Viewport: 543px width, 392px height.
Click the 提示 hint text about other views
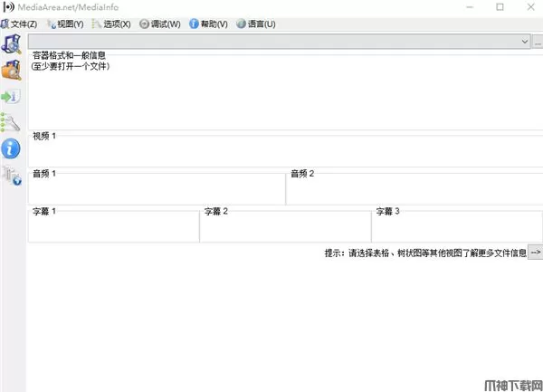coord(425,253)
